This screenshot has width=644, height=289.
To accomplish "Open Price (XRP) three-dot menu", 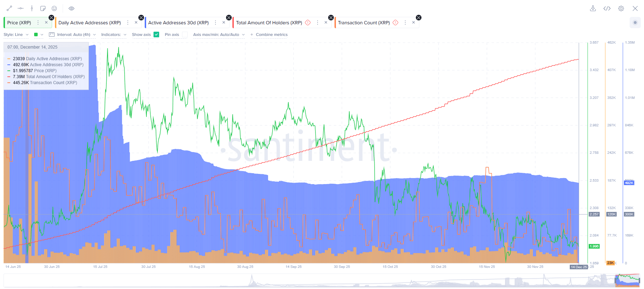I will click(x=38, y=23).
